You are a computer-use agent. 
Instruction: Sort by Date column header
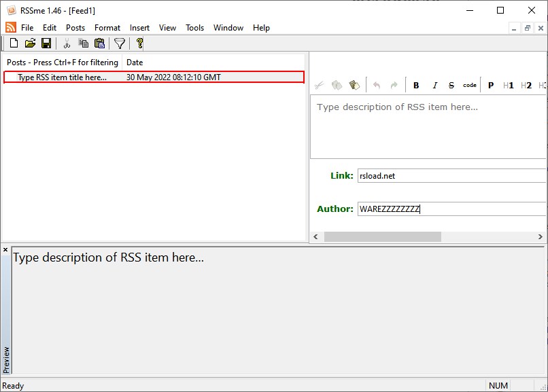coord(213,62)
